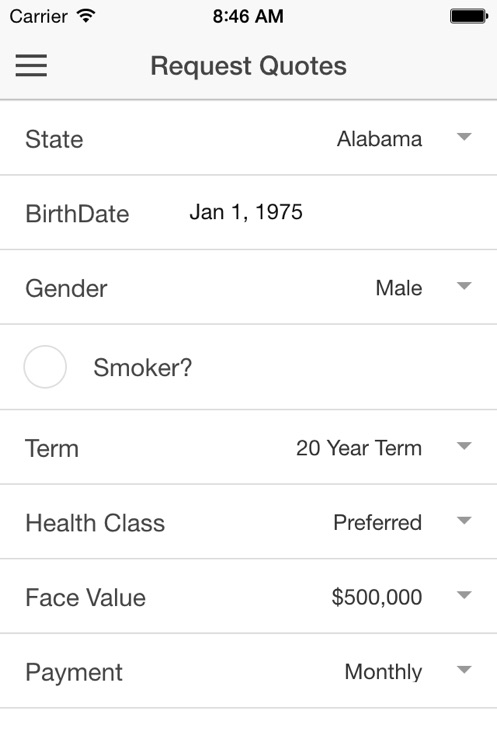The width and height of the screenshot is (497, 746).
Task: Change the Male gender selection
Action: (399, 288)
